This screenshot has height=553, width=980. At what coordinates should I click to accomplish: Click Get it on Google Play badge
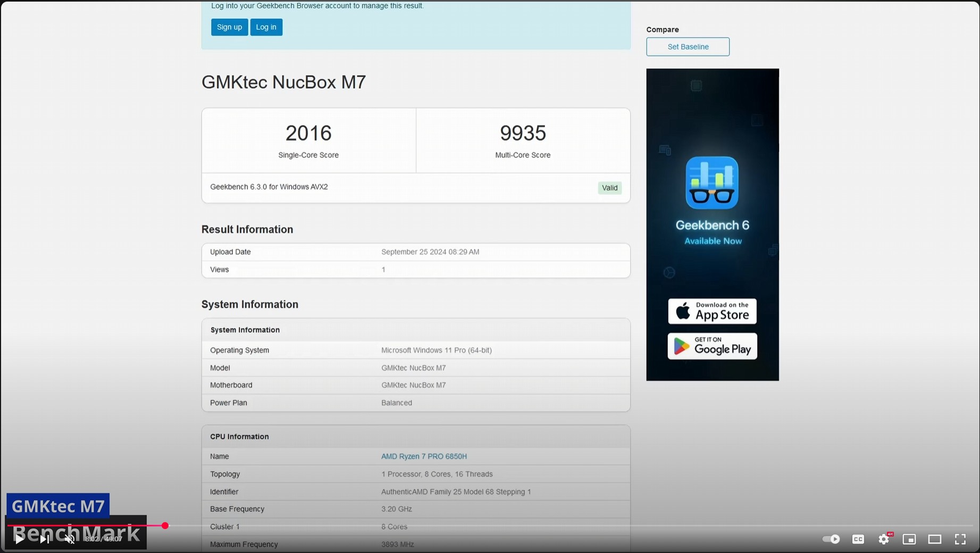(712, 346)
